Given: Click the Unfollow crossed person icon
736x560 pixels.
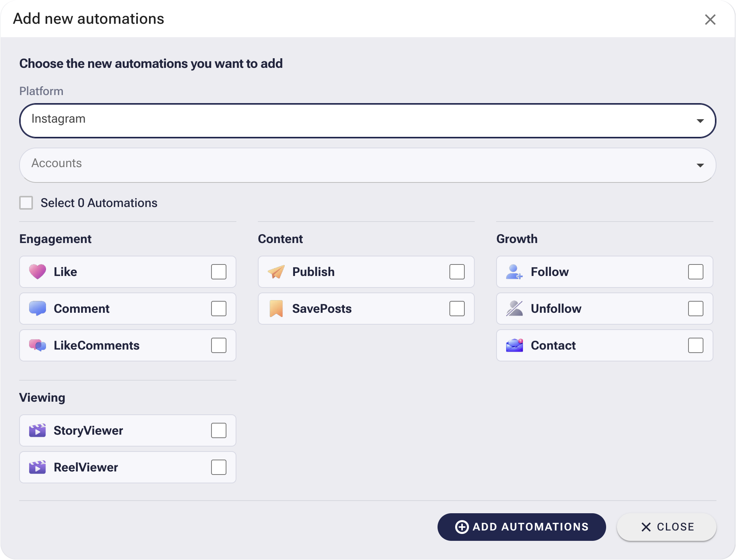Looking at the screenshot, I should pyautogui.click(x=514, y=309).
